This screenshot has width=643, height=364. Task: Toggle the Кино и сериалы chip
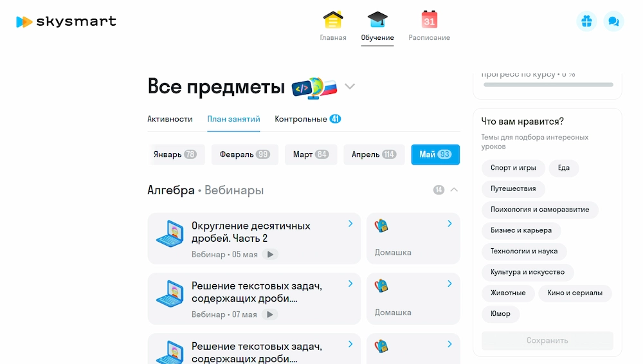pyautogui.click(x=574, y=293)
